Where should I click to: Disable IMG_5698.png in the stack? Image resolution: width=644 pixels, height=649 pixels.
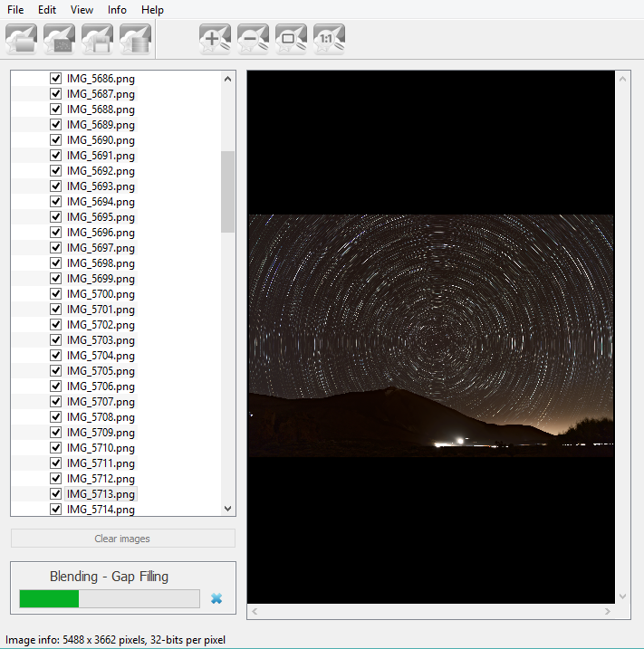click(x=56, y=262)
